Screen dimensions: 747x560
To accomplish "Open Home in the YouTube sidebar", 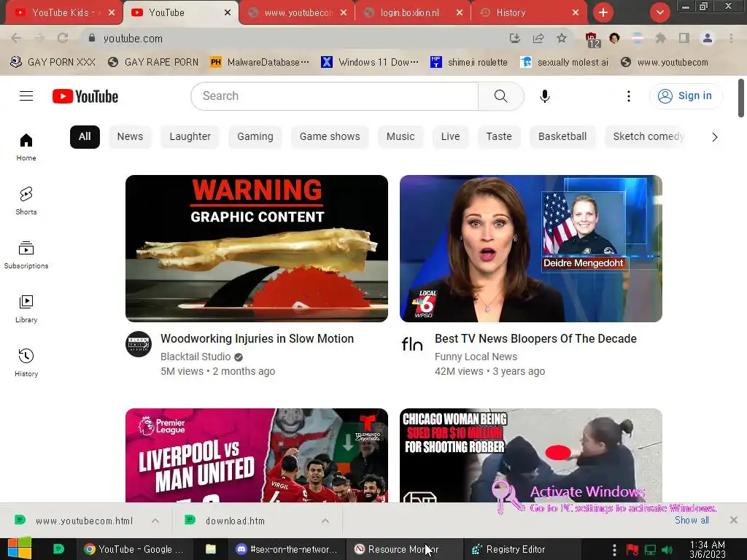I will (26, 147).
